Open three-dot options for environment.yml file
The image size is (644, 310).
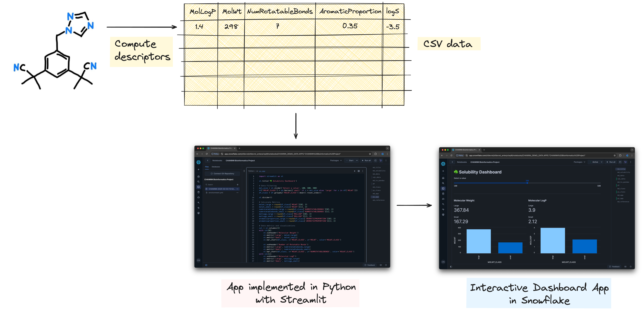[x=237, y=193]
